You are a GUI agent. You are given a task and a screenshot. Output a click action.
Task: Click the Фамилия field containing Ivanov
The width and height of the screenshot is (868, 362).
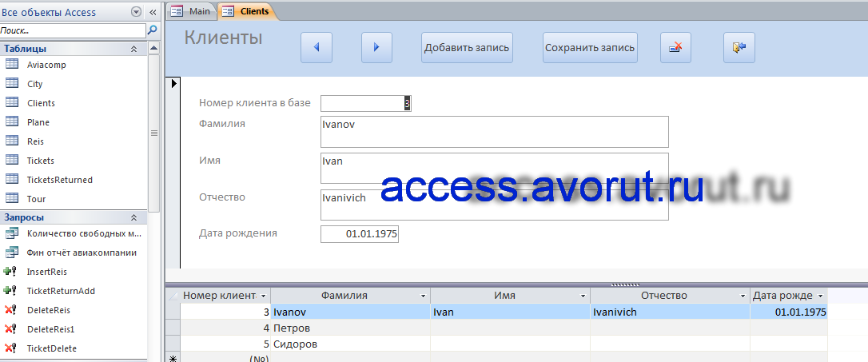(x=494, y=132)
